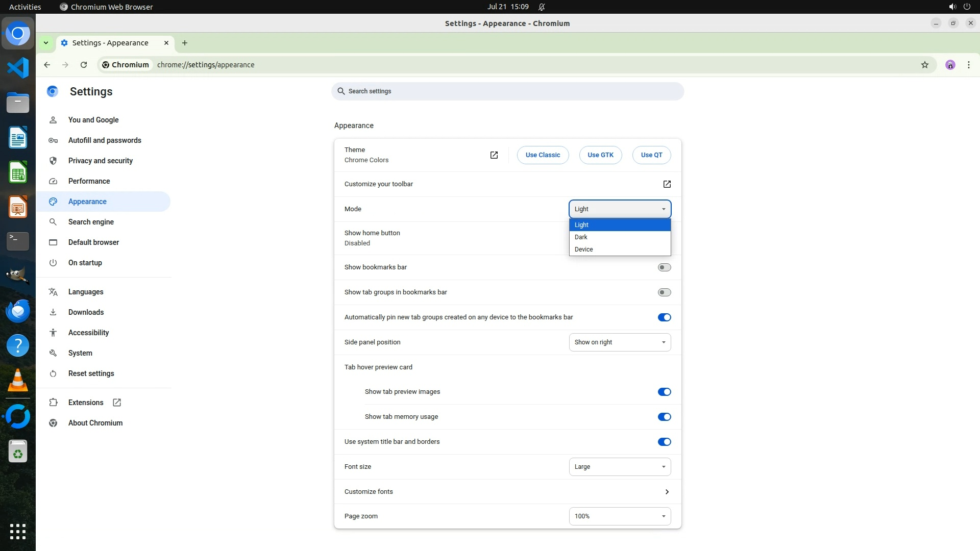Screen dimensions: 980x551
Task: Open the new tab plus button
Action: coord(185,43)
